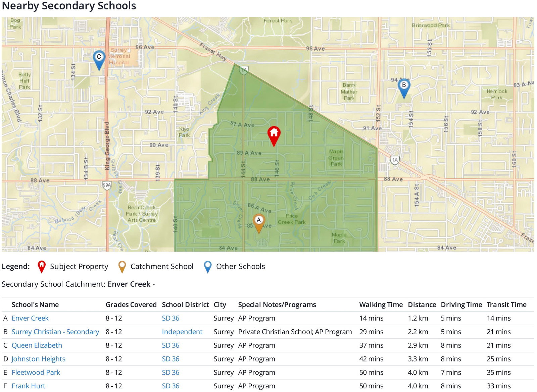Click the 7 mins driving time cell
Screen dimensions: 537x392
[x=451, y=373]
